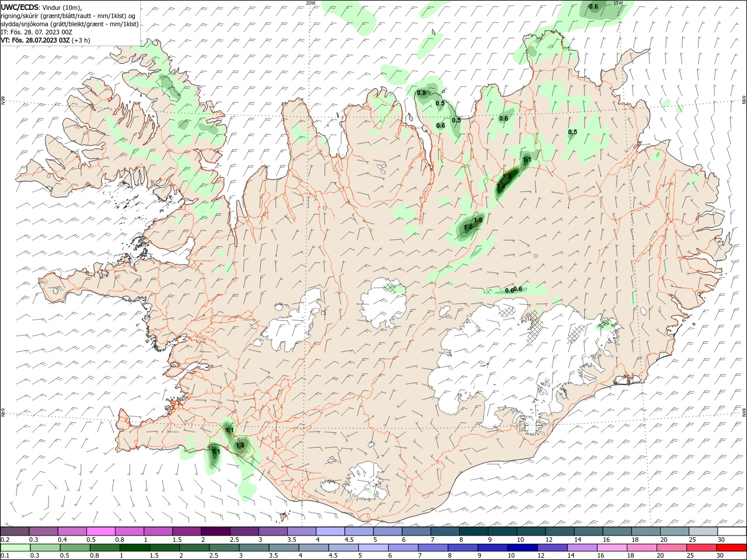Pick the 6 periwinkle swatch in rain scale
This screenshot has width=747, height=560.
click(x=403, y=548)
